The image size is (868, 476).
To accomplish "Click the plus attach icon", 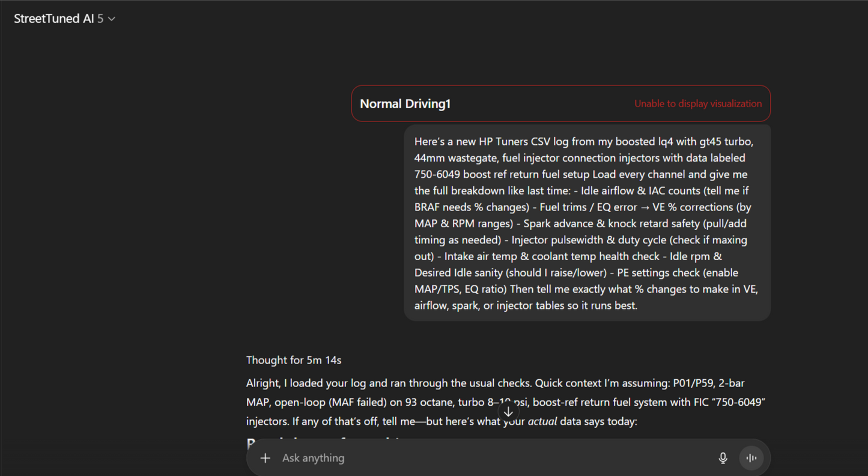I will pos(265,458).
